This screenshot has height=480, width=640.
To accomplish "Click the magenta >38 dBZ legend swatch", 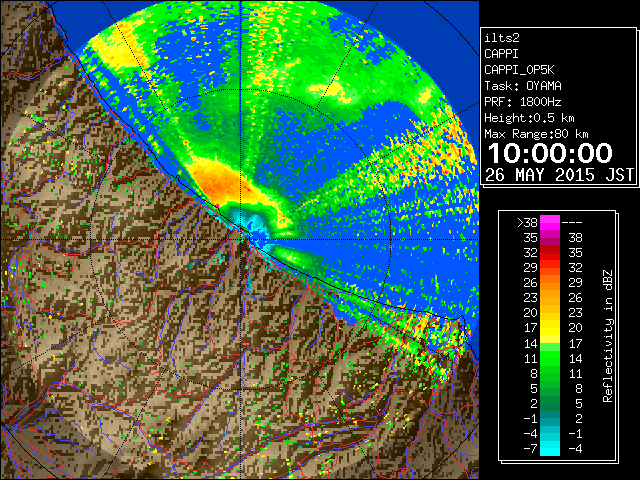I will (x=550, y=222).
